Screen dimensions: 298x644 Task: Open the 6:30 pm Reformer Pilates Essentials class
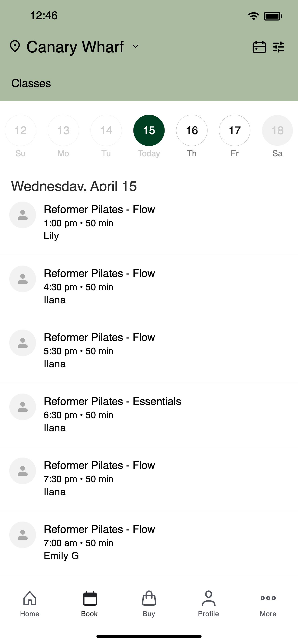click(149, 415)
